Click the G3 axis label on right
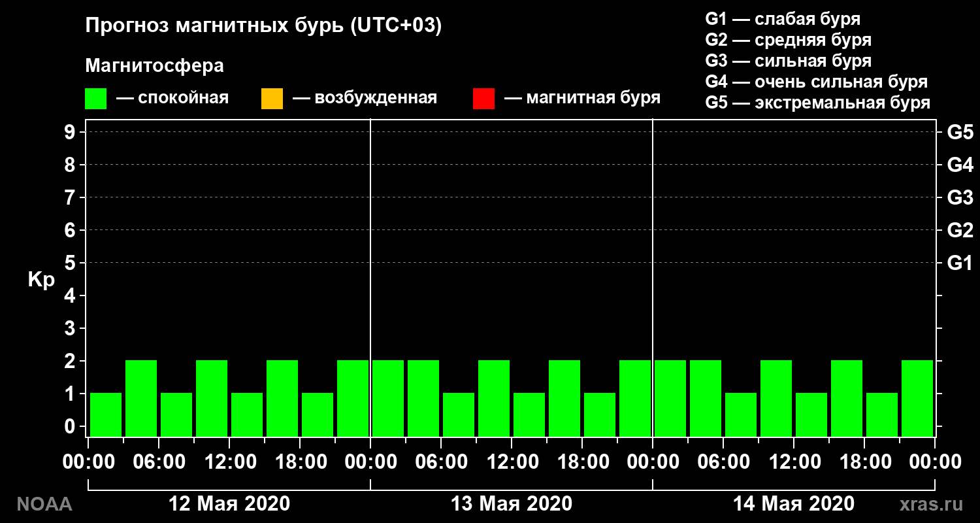Image resolution: width=980 pixels, height=523 pixels. pos(960,197)
